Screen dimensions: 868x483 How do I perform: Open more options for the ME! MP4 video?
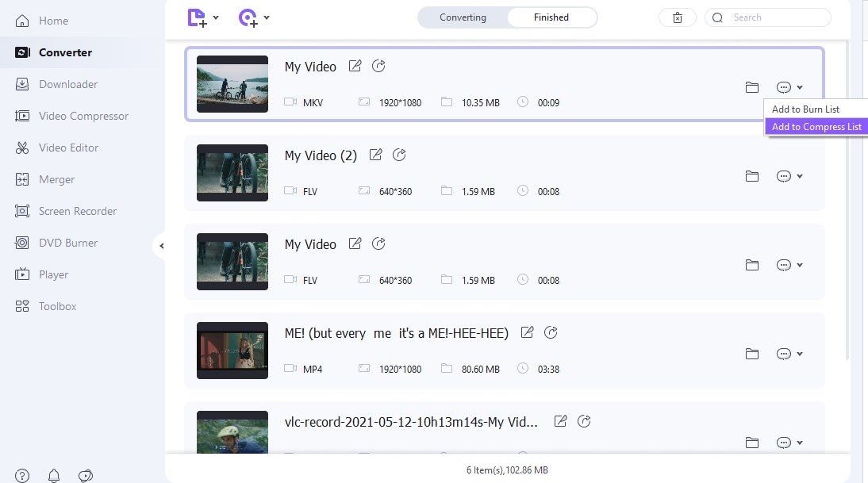[x=789, y=354]
